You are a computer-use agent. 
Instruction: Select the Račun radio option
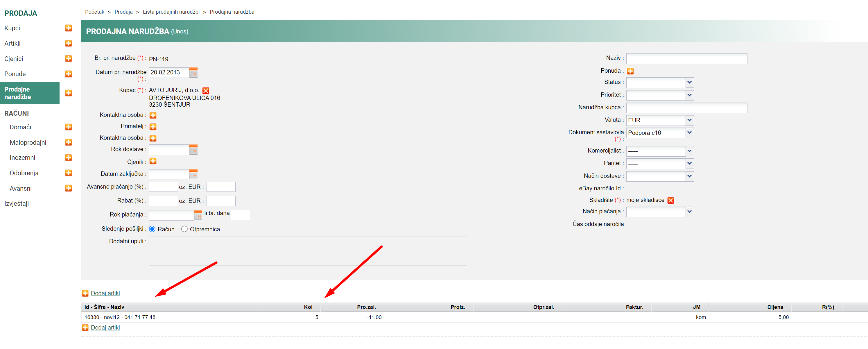[x=152, y=229]
